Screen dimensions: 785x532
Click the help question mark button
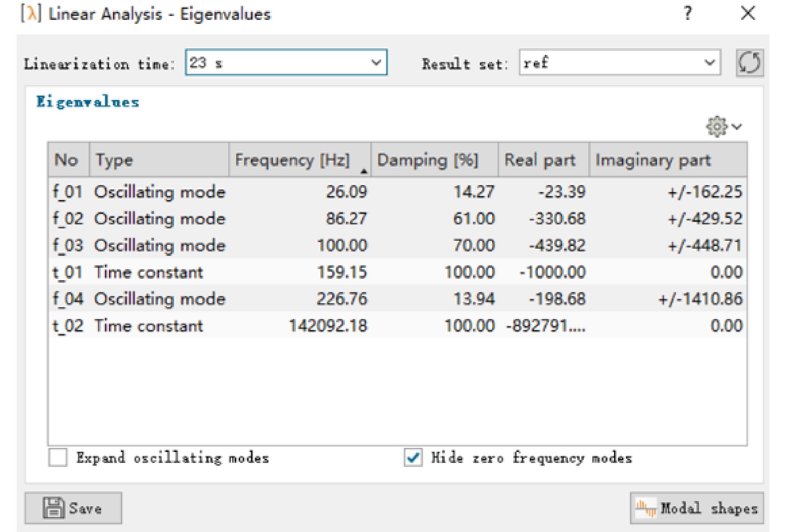click(x=688, y=13)
